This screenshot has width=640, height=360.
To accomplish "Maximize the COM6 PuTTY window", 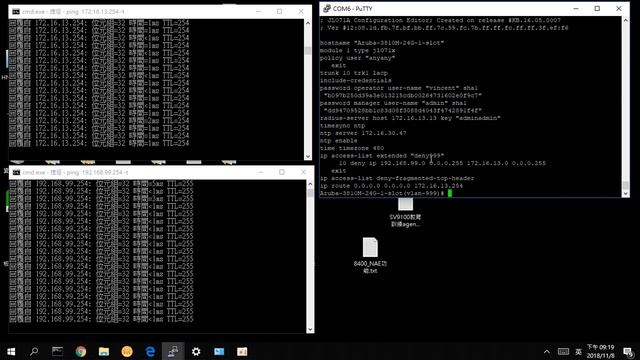I will 597,9.
